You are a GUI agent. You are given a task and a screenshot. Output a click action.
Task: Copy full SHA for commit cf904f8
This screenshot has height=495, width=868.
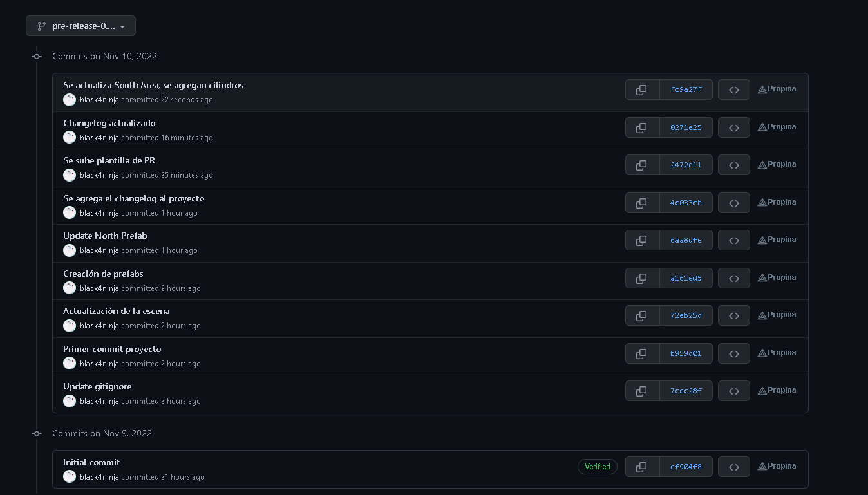[642, 467]
